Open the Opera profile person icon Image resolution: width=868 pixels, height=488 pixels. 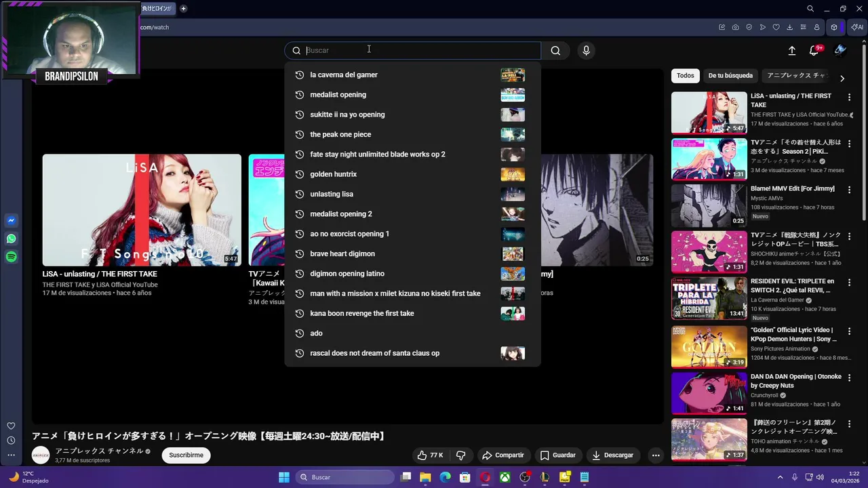tap(817, 27)
